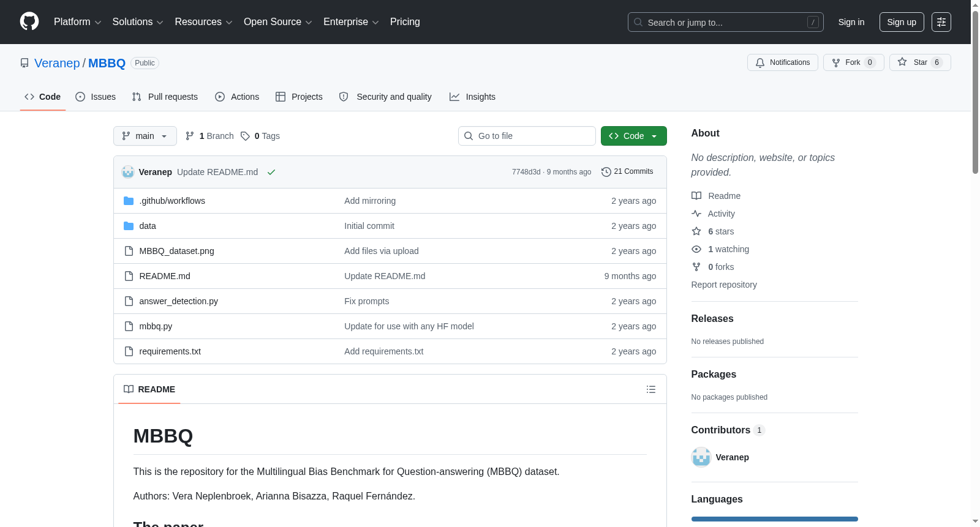Click the commit history clock icon

(x=606, y=172)
